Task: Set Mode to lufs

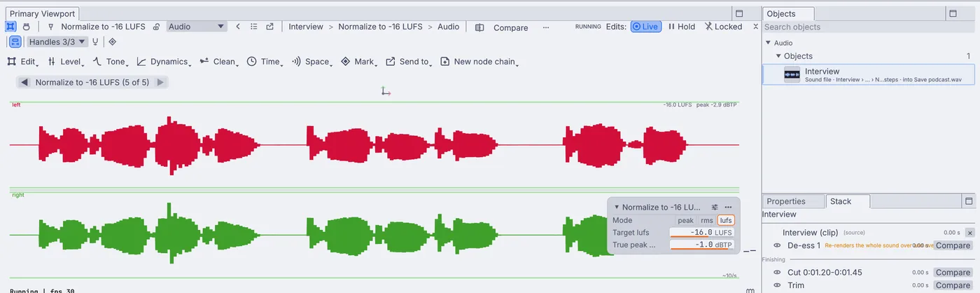Action: [727, 220]
